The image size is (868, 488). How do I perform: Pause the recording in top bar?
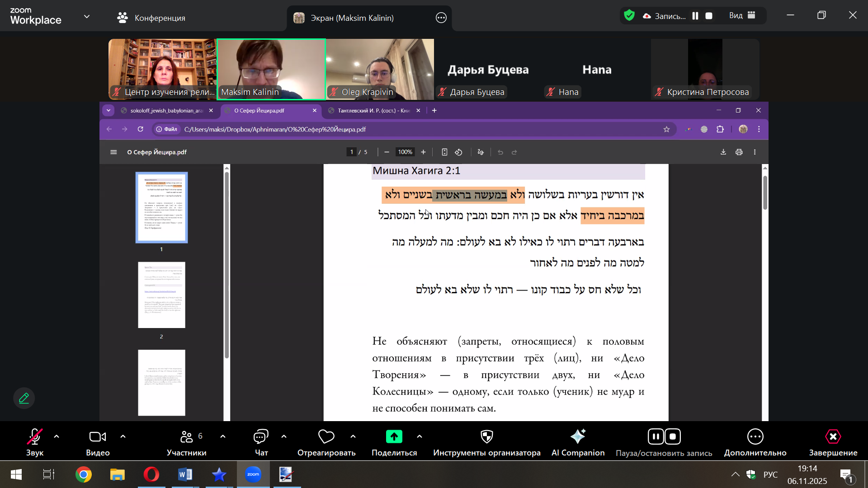click(695, 16)
